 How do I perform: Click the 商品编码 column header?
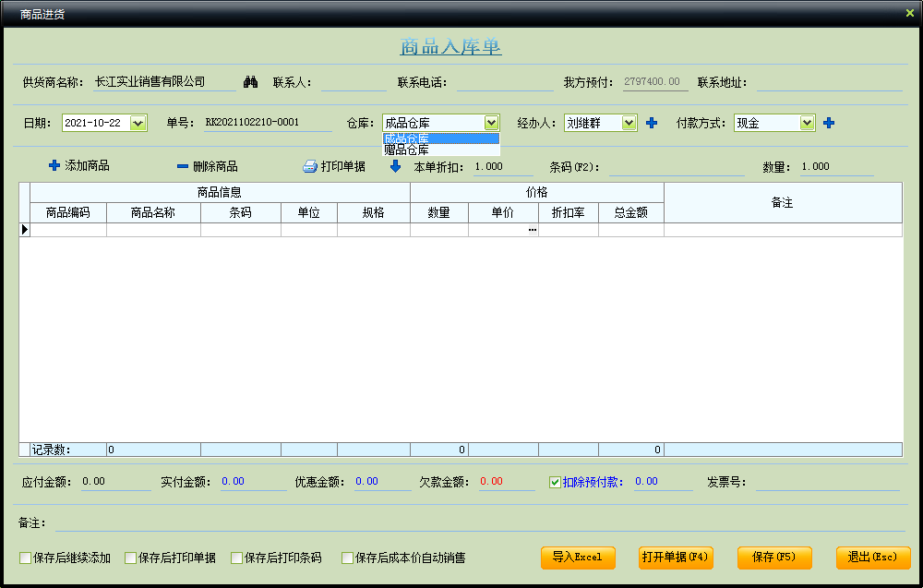click(x=68, y=212)
